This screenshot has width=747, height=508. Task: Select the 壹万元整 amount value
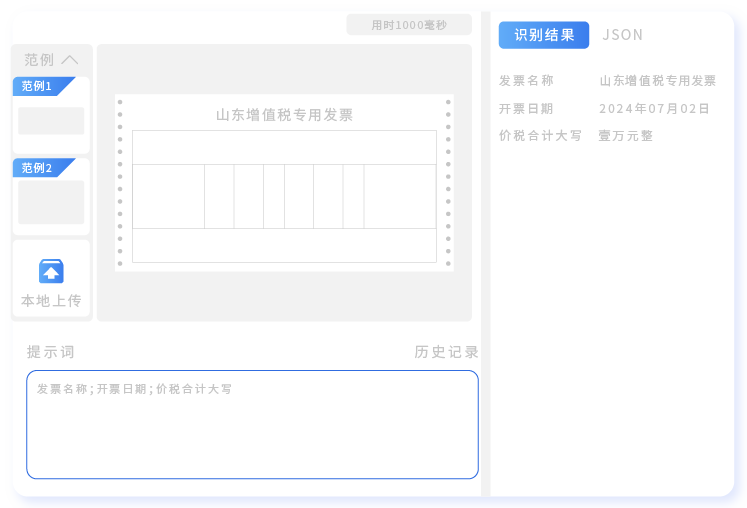coord(626,136)
